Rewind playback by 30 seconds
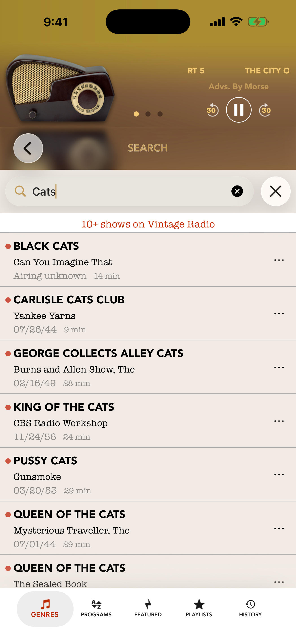This screenshot has height=644, width=296. (x=212, y=110)
